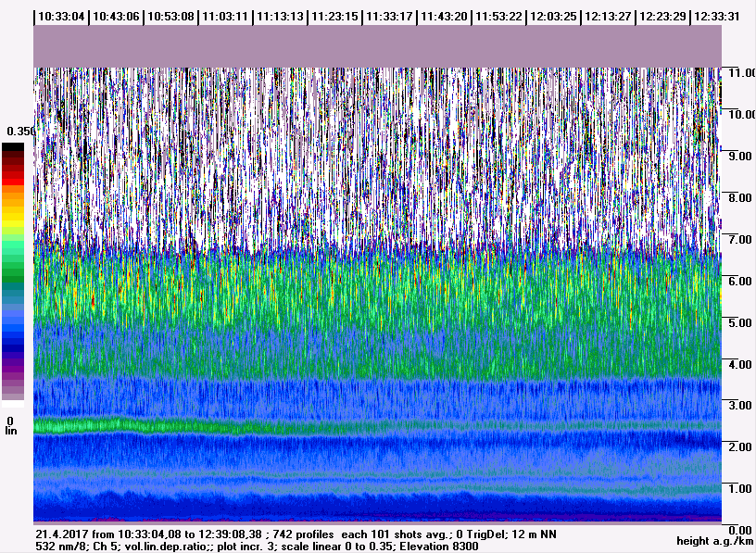This screenshot has height=553, width=756.
Task: Click the 0.350 color scale maximum label
Action: pos(20,132)
